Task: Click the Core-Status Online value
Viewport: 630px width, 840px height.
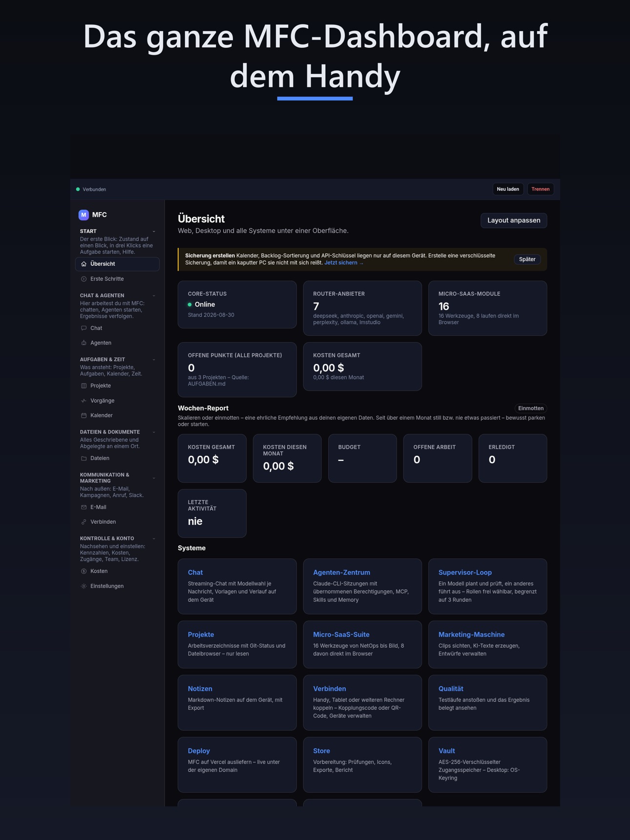Action: coord(205,305)
